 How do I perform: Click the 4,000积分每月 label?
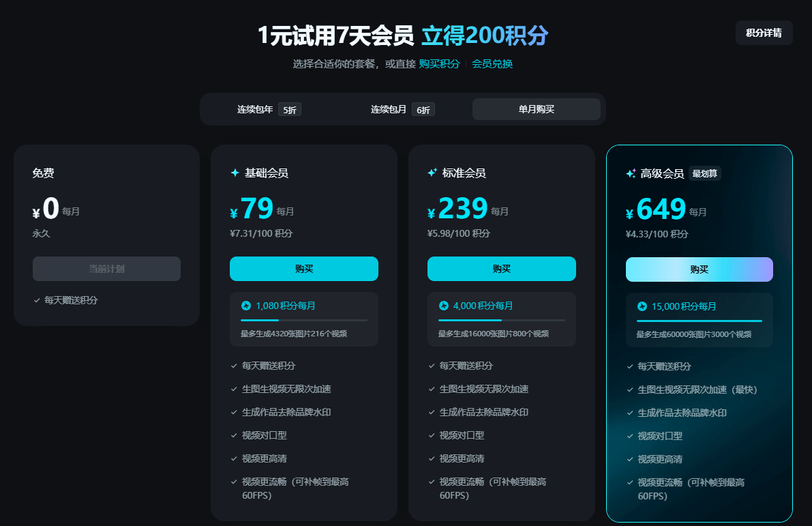[483, 306]
